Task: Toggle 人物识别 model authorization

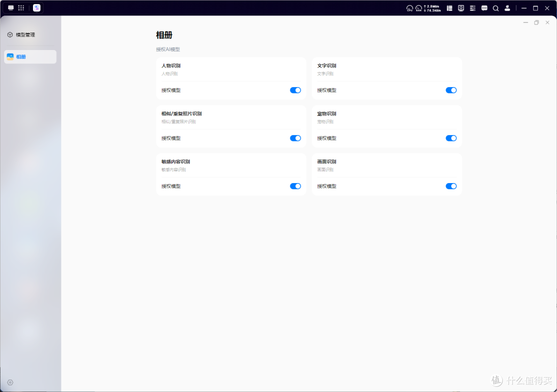Action: tap(295, 90)
